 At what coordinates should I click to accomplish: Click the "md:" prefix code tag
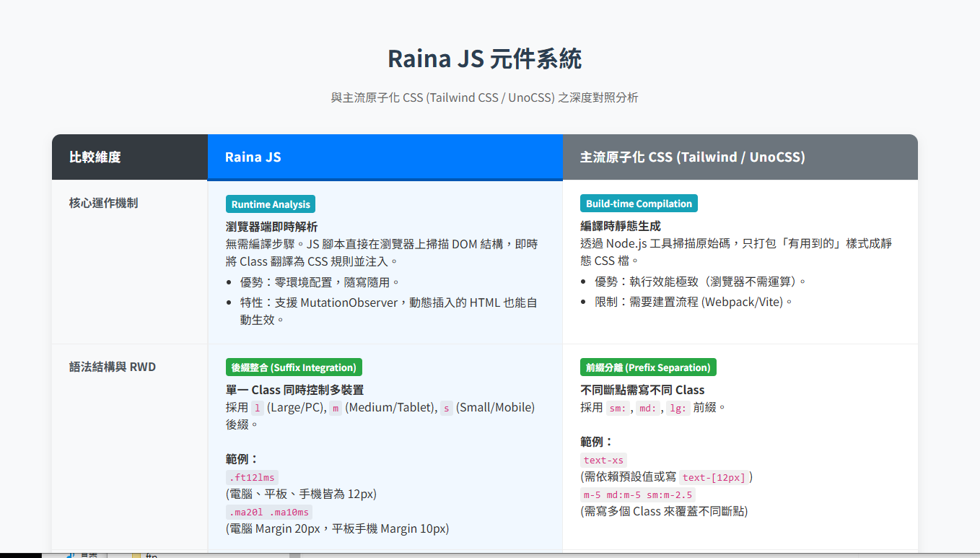click(x=647, y=408)
